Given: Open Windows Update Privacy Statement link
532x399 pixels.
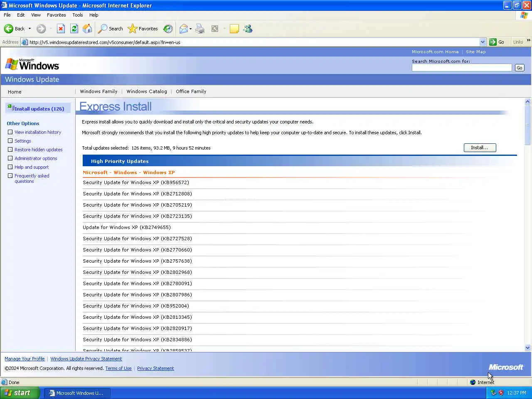Looking at the screenshot, I should point(86,359).
